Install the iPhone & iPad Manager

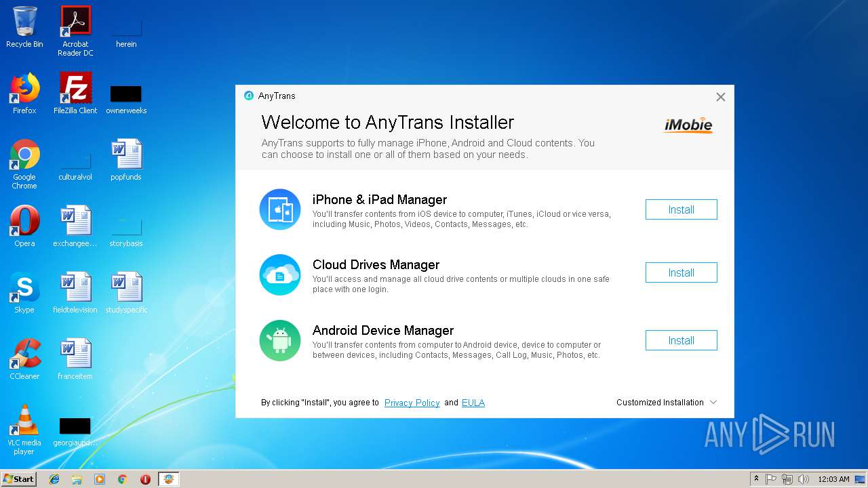pos(681,209)
